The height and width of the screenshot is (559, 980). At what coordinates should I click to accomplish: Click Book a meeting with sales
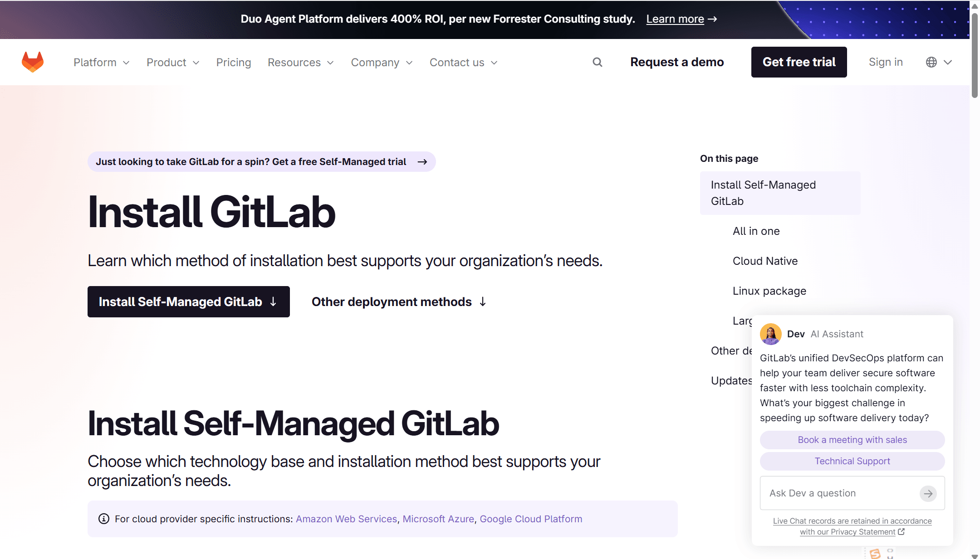[x=853, y=440]
